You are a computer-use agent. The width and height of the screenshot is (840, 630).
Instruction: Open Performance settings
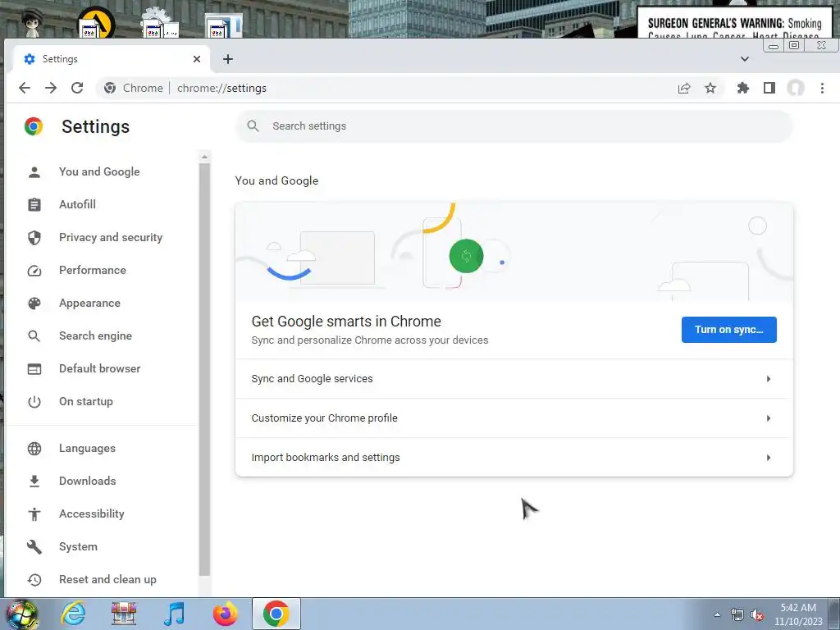[x=92, y=270]
